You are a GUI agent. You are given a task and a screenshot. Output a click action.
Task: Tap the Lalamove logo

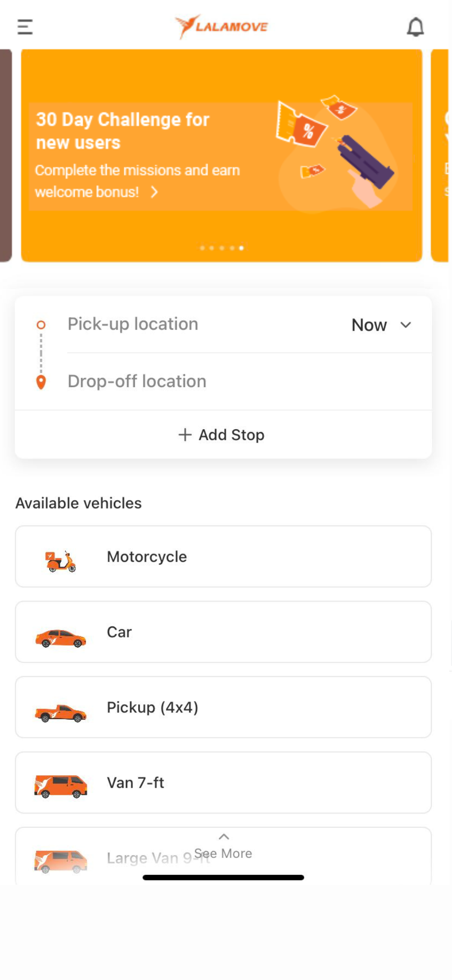(221, 26)
